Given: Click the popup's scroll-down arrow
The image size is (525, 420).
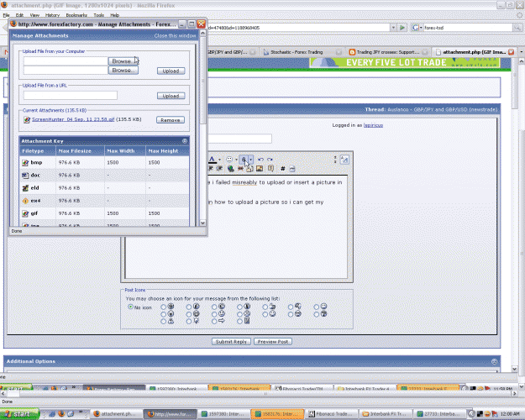Looking at the screenshot, I should [202, 223].
